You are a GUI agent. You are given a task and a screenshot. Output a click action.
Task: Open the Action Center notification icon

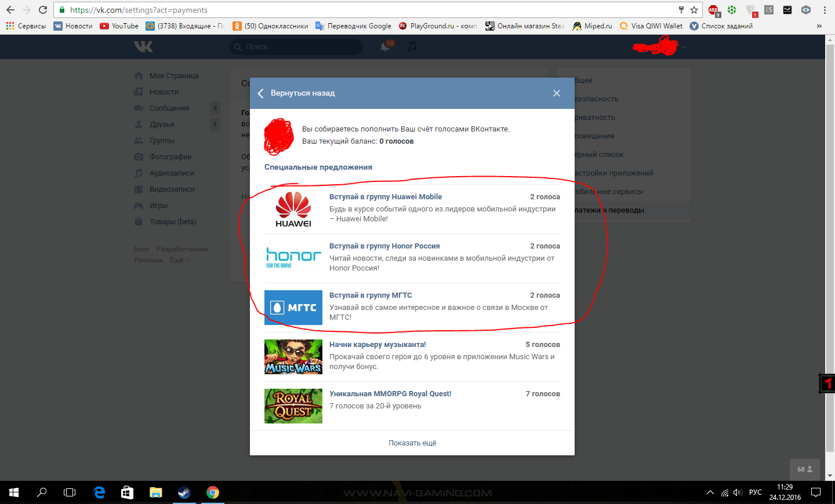tap(816, 492)
